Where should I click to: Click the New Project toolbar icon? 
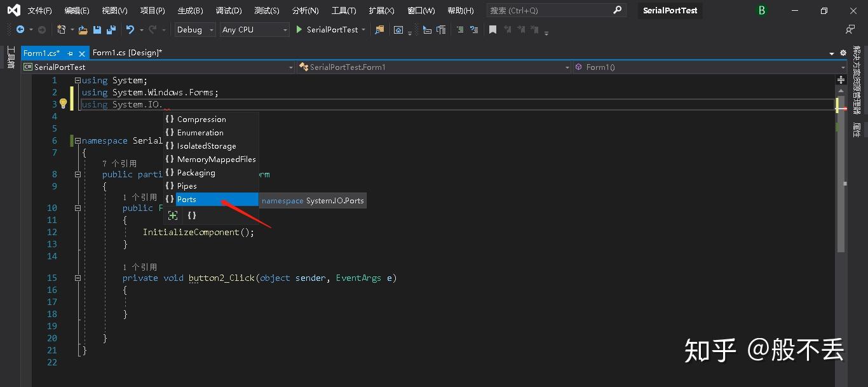[62, 29]
